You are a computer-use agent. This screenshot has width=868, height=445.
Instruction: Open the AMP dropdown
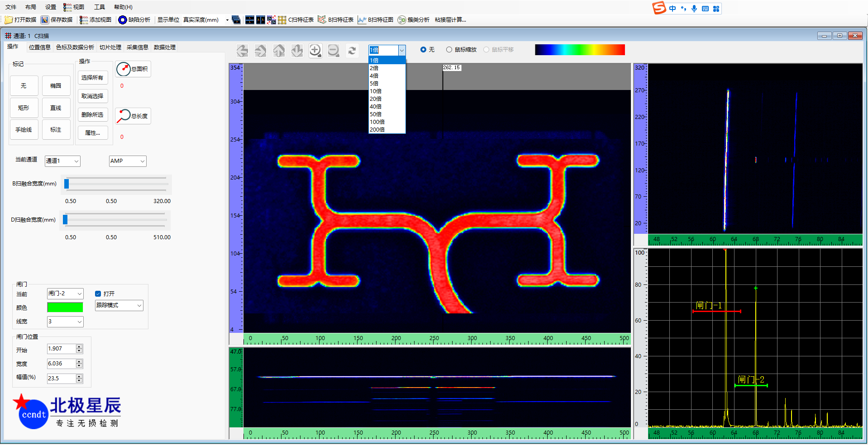[x=128, y=161]
